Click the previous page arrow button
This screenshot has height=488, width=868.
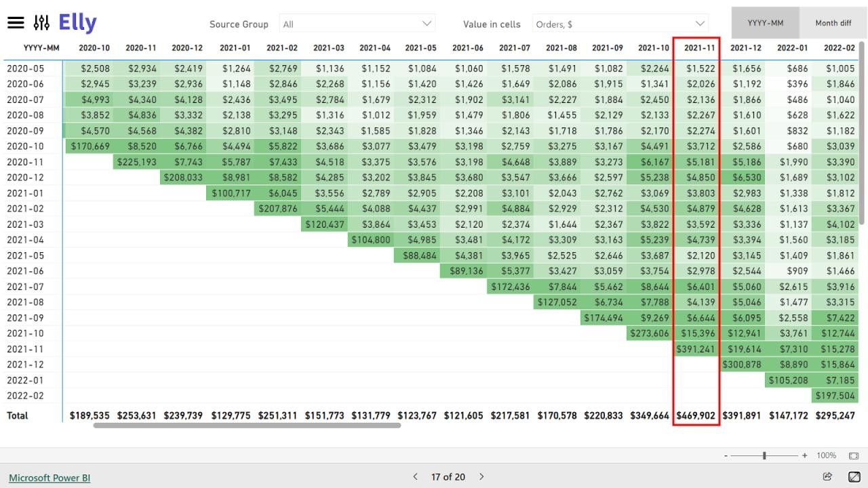(x=415, y=477)
